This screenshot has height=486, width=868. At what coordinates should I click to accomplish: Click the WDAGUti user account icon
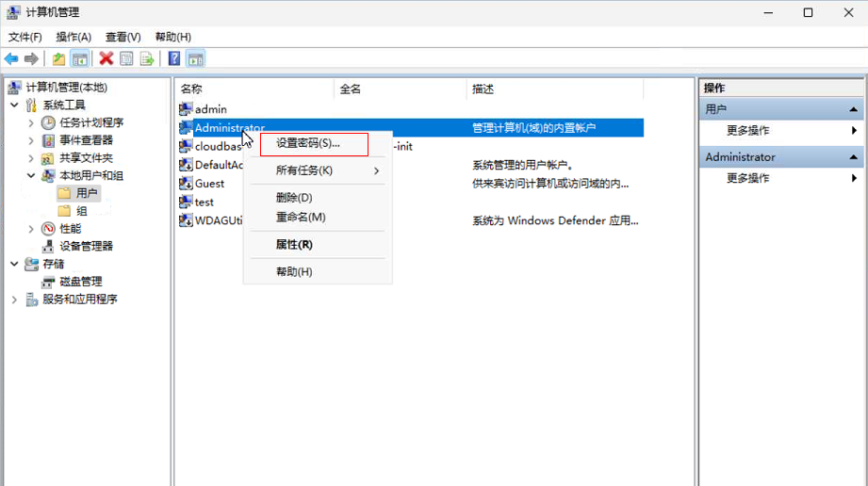(x=186, y=220)
